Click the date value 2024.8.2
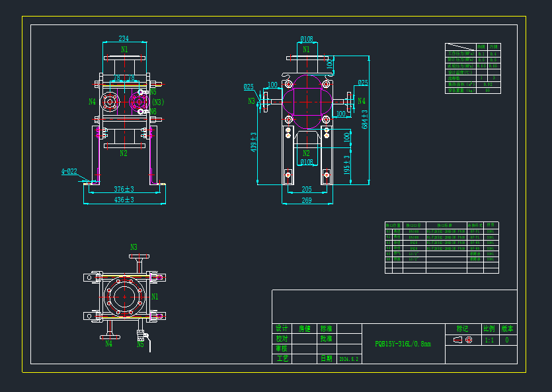This screenshot has width=552, height=392. [x=349, y=359]
